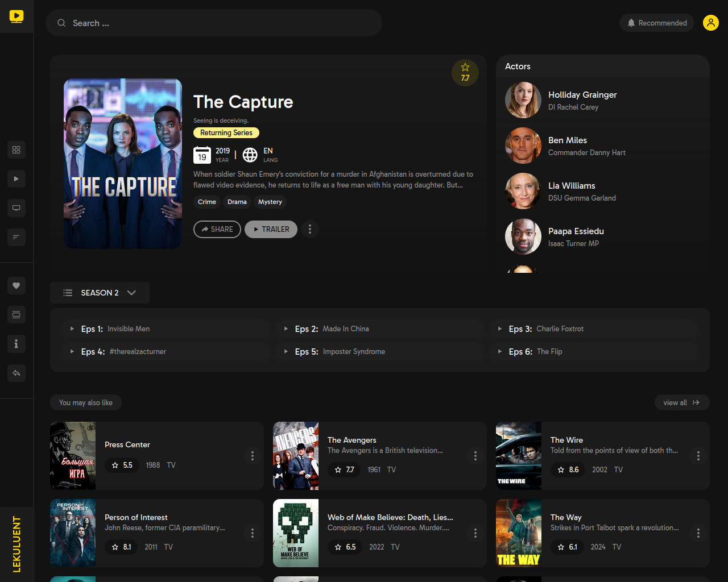Screen dimensions: 728x582
Task: Open three-dot menu on Person of Interest card
Action: (253, 533)
